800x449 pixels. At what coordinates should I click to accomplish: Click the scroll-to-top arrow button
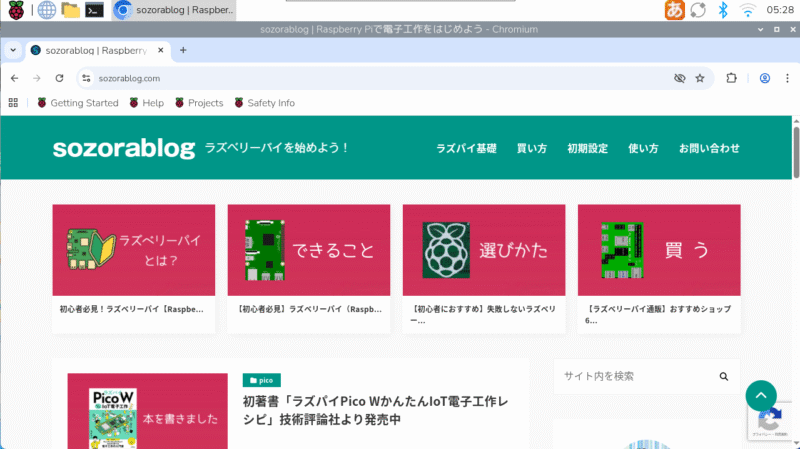(760, 395)
